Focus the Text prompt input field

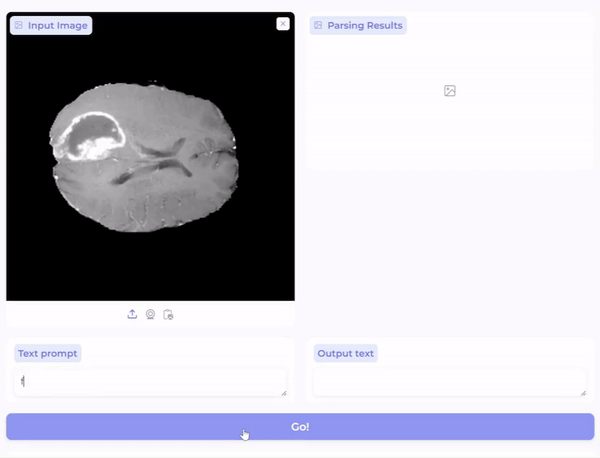(x=150, y=382)
